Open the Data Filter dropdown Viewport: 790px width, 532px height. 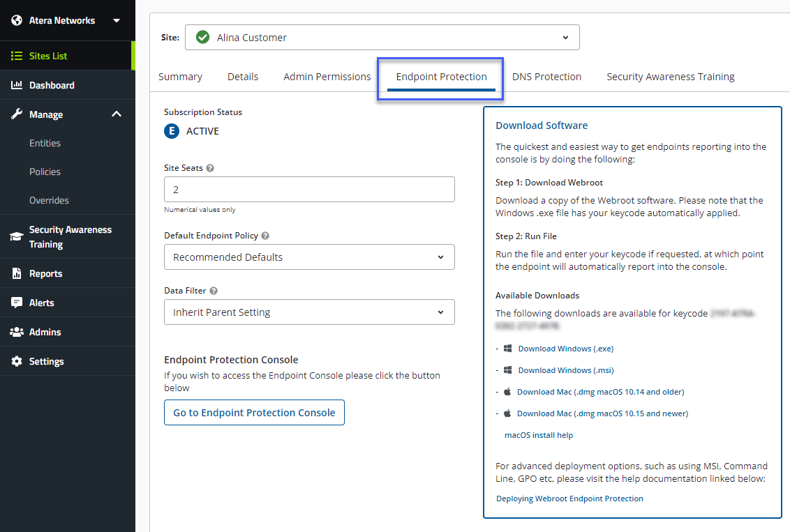click(309, 312)
